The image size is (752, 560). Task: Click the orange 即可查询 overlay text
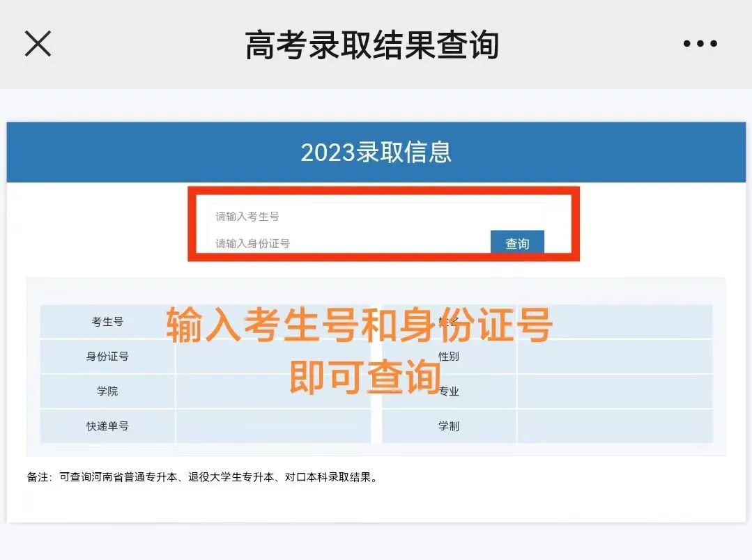click(365, 379)
